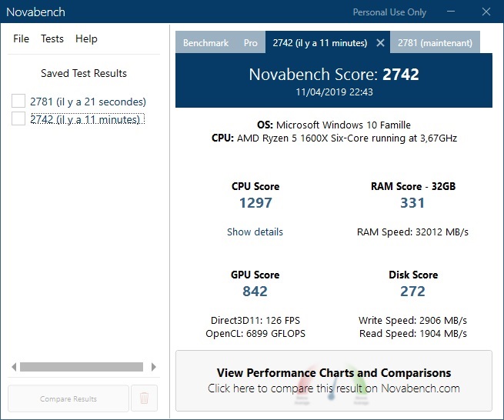This screenshot has width=504, height=420.
Task: Close the 2742 result tab
Action: tap(380, 43)
